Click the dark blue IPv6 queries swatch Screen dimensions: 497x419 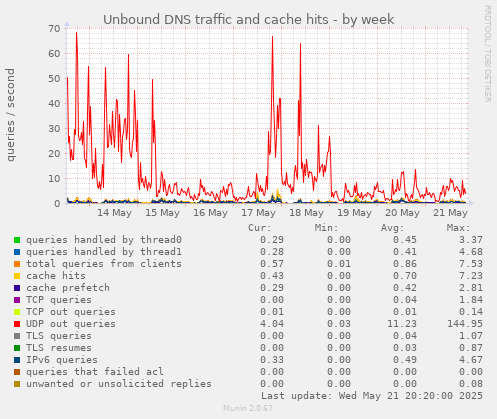tap(17, 360)
